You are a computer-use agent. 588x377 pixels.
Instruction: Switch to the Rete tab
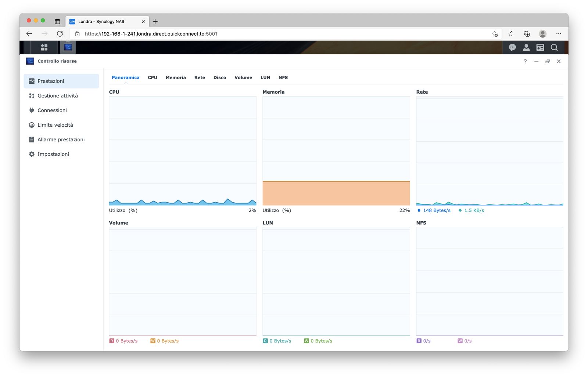pos(200,78)
